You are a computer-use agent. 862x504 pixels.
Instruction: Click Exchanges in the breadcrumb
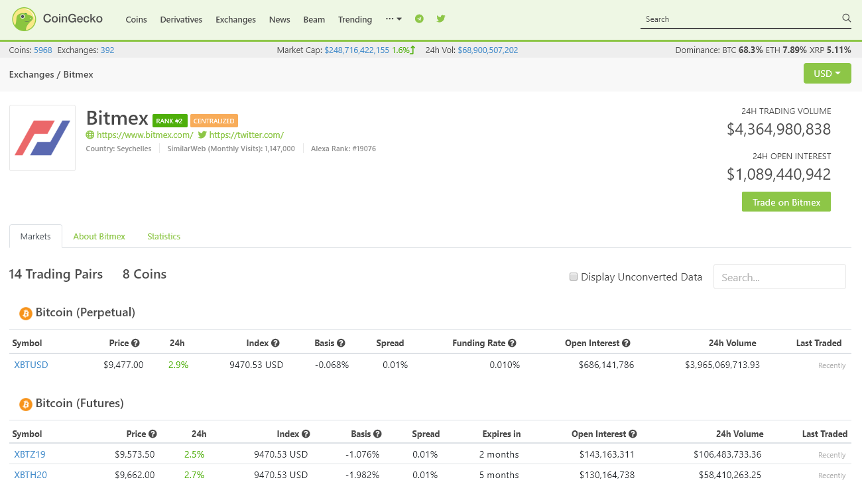coord(31,74)
